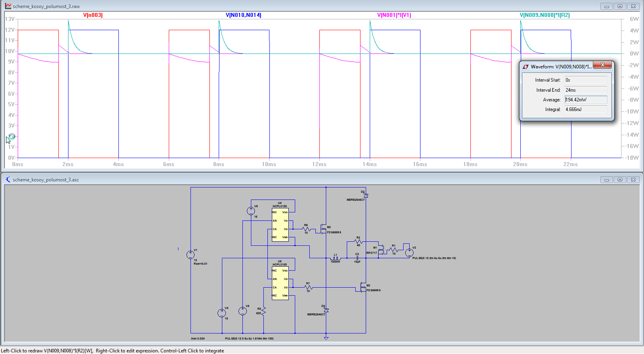This screenshot has width=644, height=354.
Task: Click the R8 620 ohm resistor
Action: click(x=264, y=311)
